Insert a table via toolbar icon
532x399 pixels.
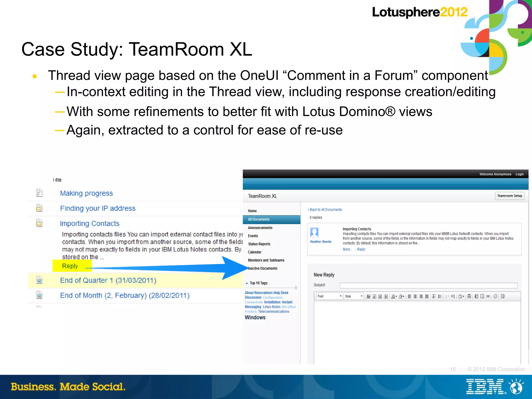point(482,296)
